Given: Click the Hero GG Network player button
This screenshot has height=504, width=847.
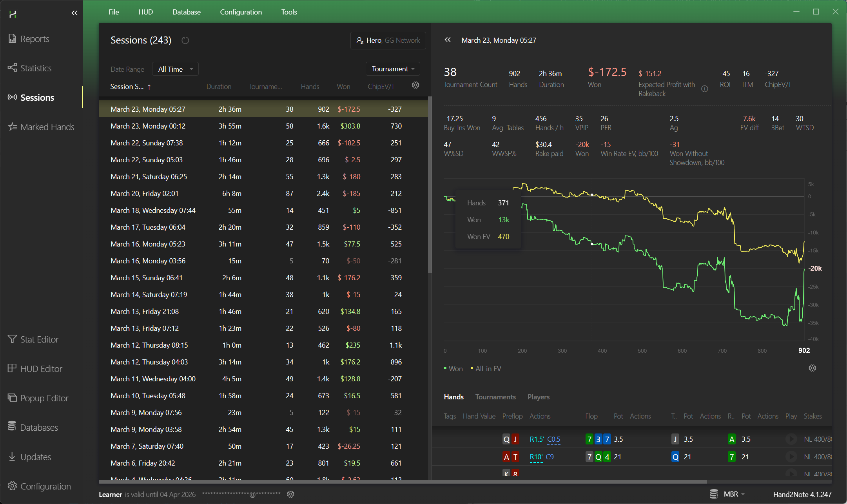Looking at the screenshot, I should click(388, 40).
